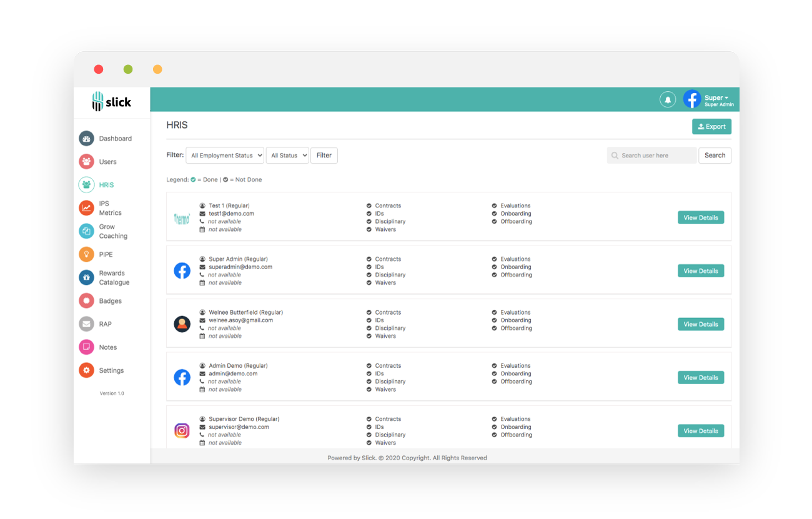Go to the Notes menu item
The image size is (812, 519).
click(108, 347)
